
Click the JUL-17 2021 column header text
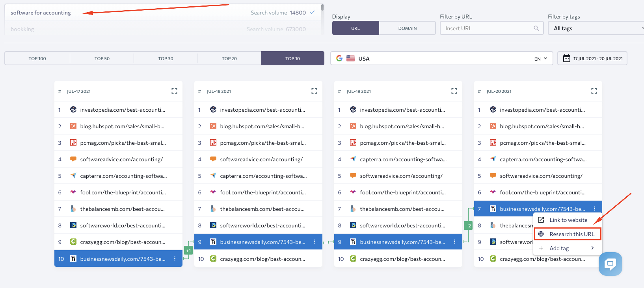pyautogui.click(x=79, y=91)
